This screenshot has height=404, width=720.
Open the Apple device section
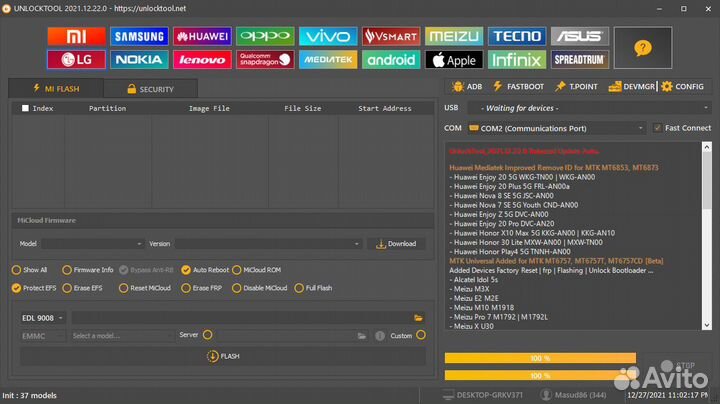point(453,59)
